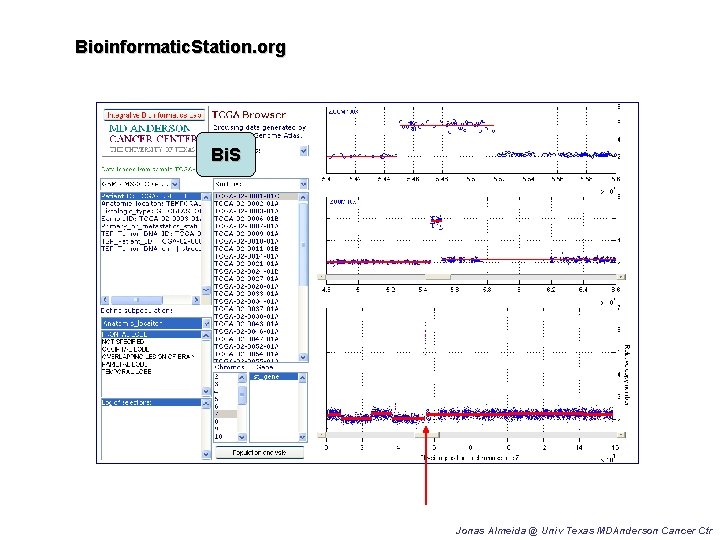This screenshot has height=540, width=720.
Task: Select chromosome 6 in the chromosome list
Action: (225, 406)
